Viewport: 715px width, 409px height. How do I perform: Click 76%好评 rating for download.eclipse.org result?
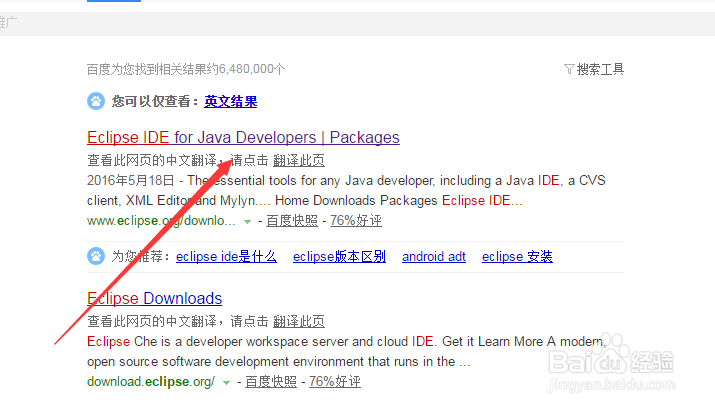335,382
